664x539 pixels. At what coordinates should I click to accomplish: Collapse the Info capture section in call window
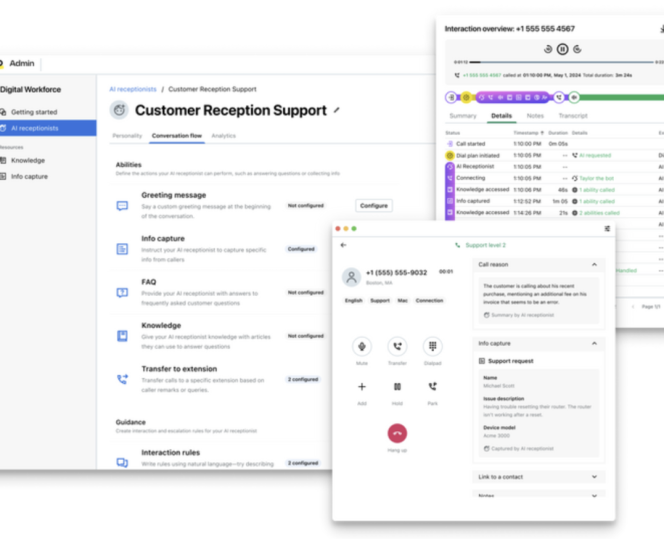click(594, 343)
